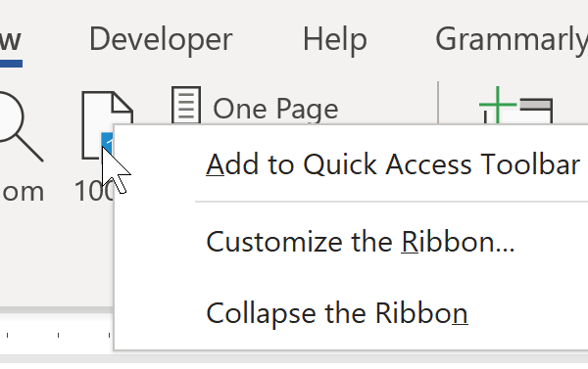Click the 100% page icon

107,125
